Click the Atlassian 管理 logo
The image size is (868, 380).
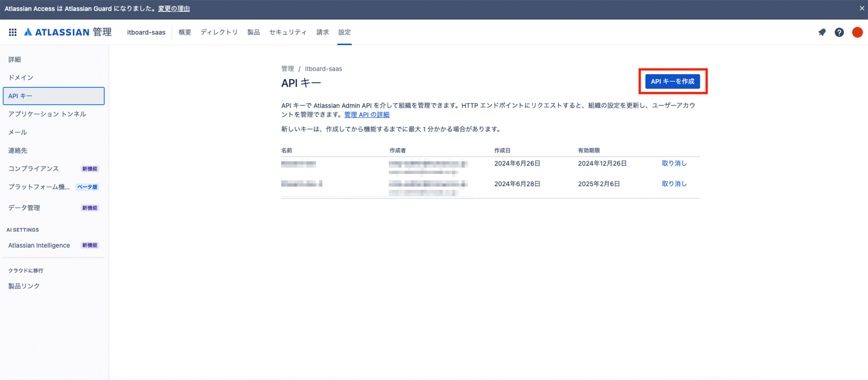point(68,32)
